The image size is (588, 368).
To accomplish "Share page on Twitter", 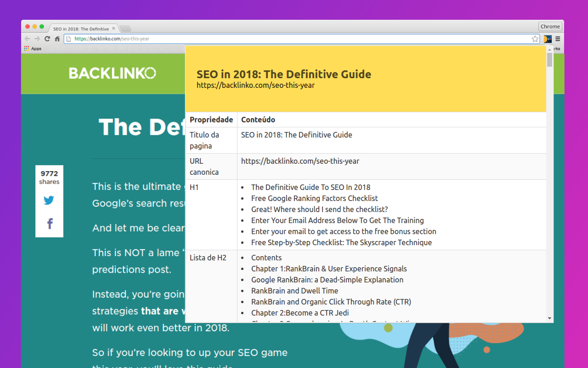I will coord(49,200).
